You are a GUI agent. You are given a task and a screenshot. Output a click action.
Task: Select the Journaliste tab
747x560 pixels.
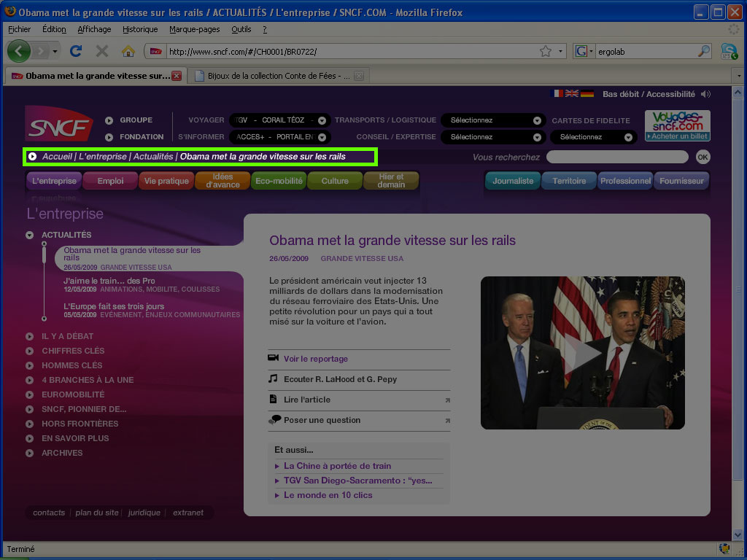click(x=513, y=181)
